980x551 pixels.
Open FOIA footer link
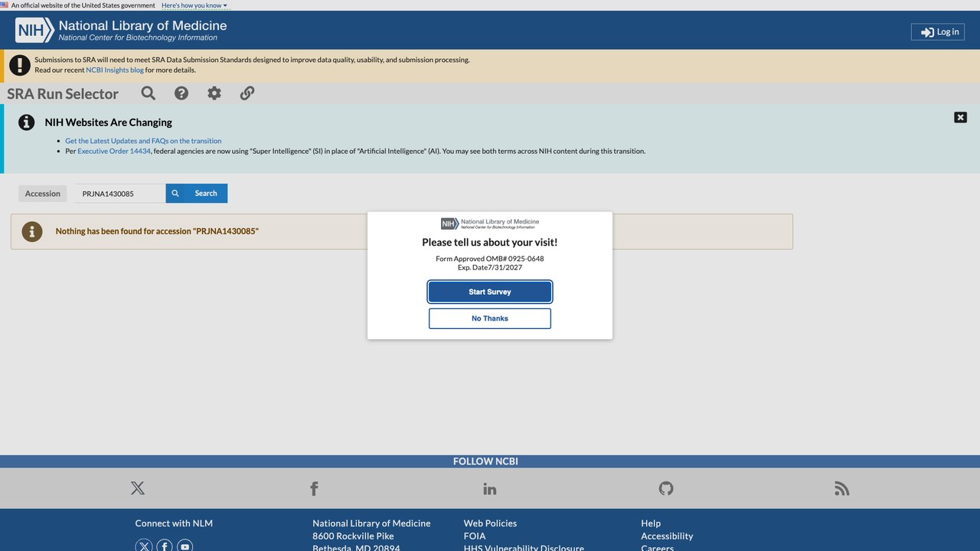(x=475, y=536)
